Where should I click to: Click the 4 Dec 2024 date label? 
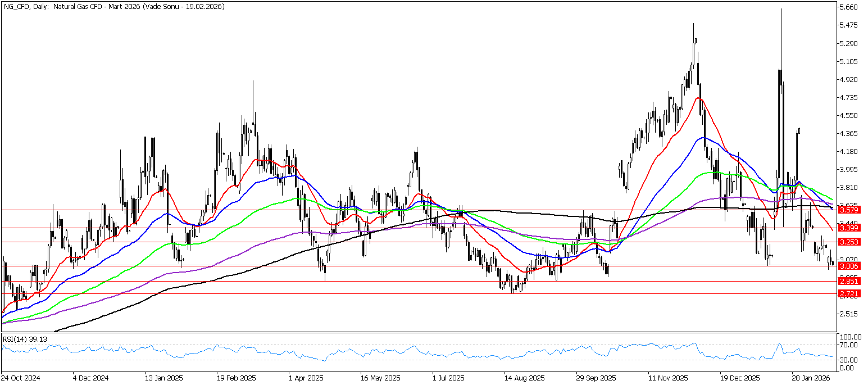pos(92,378)
